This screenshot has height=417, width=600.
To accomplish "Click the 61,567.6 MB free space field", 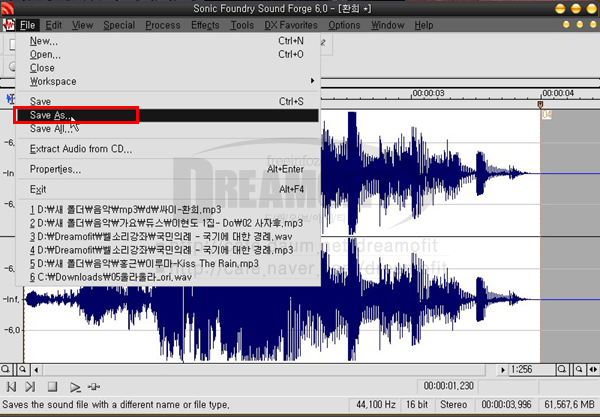I will [x=569, y=404].
